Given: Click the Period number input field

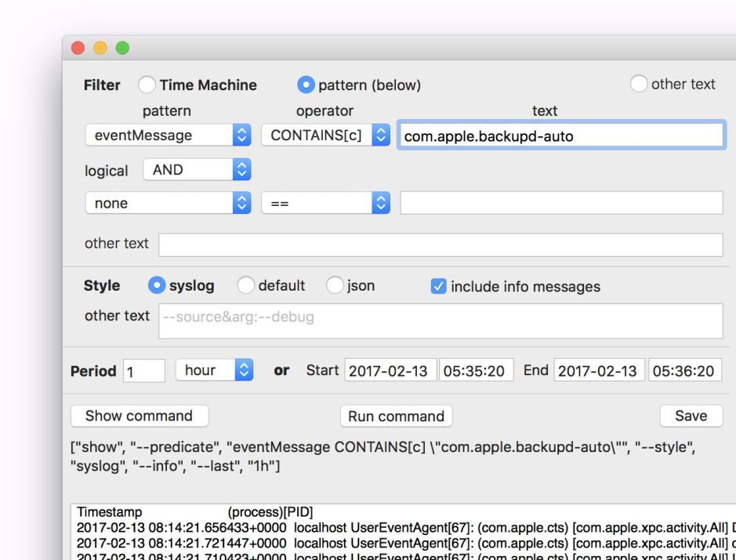Looking at the screenshot, I should coord(144,371).
